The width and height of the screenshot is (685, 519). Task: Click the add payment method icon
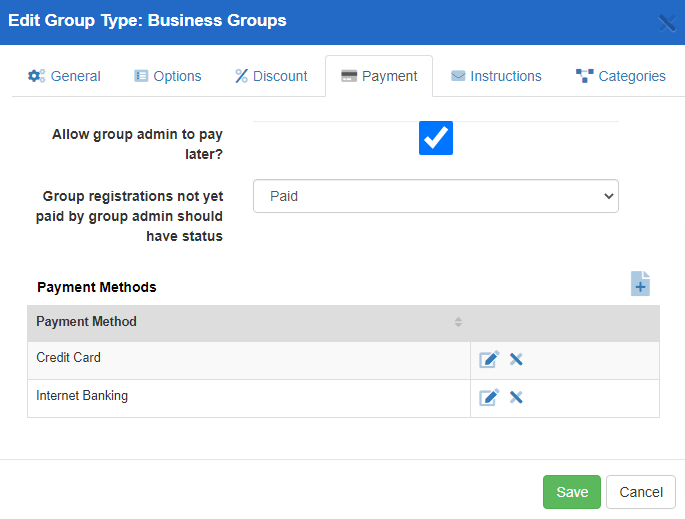click(640, 284)
